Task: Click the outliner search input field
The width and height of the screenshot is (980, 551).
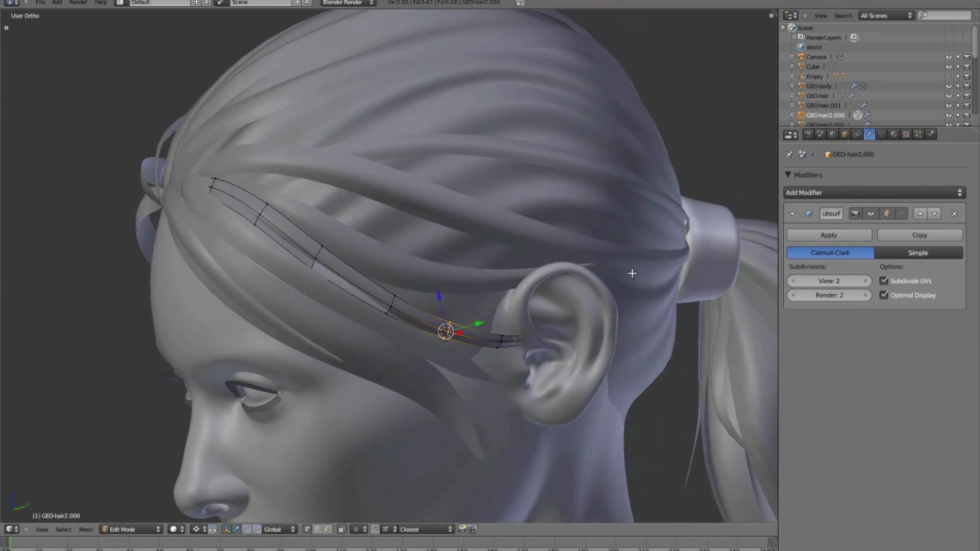Action: [x=944, y=15]
